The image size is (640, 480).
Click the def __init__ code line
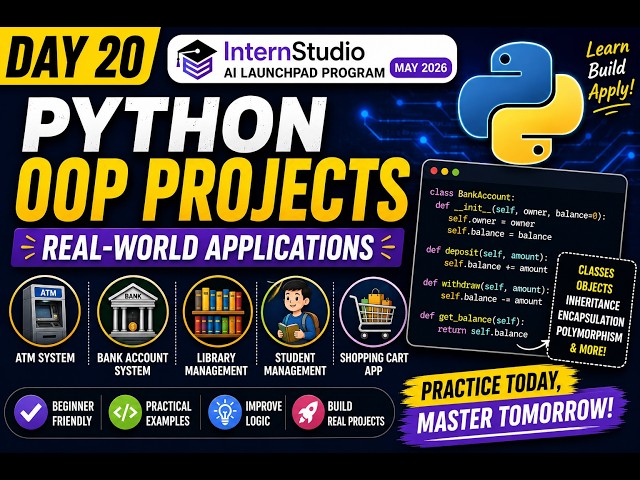pos(521,210)
